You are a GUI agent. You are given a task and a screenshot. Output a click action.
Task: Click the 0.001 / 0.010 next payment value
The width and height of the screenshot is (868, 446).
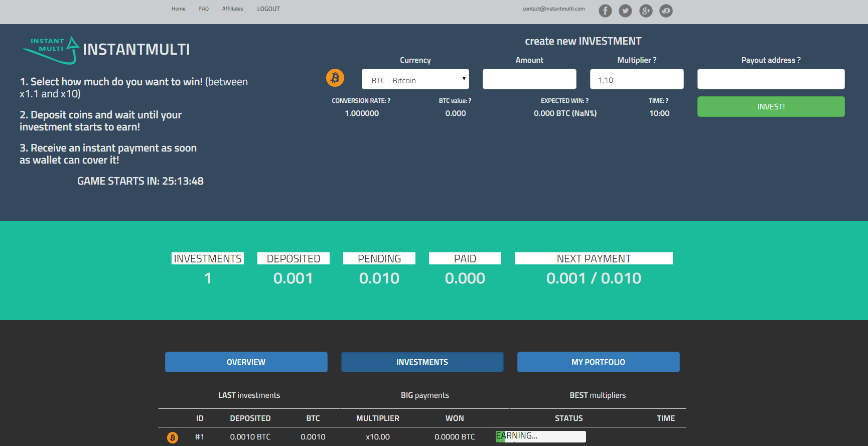594,278
